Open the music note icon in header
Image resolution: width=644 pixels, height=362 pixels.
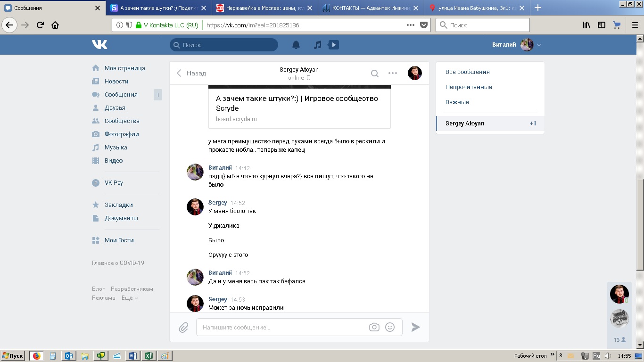tap(318, 45)
